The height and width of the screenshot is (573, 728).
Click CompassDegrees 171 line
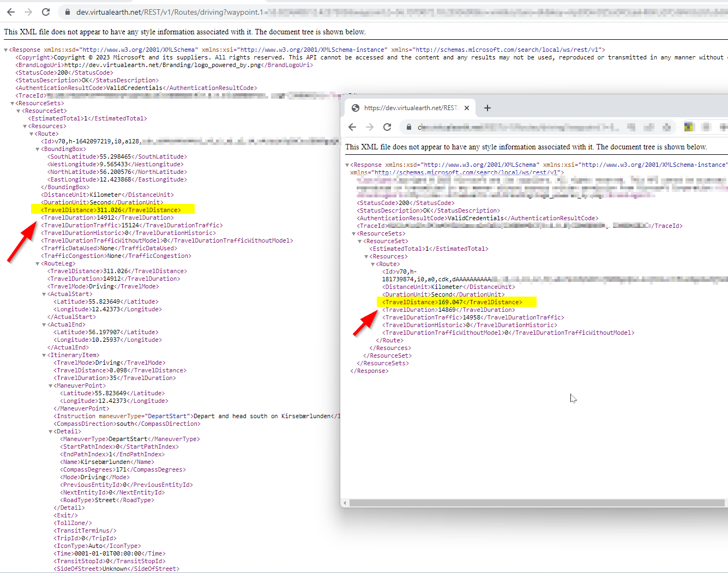pos(123,469)
